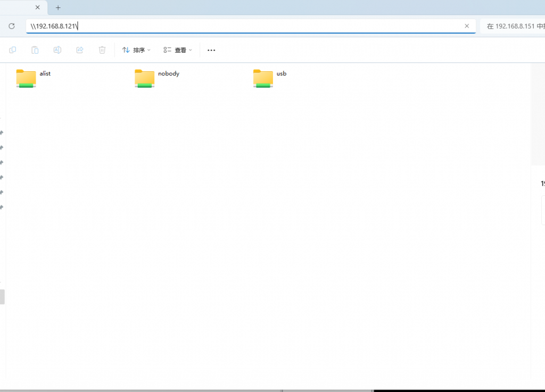Open the nobody shared folder
The width and height of the screenshot is (545, 392).
pyautogui.click(x=144, y=78)
